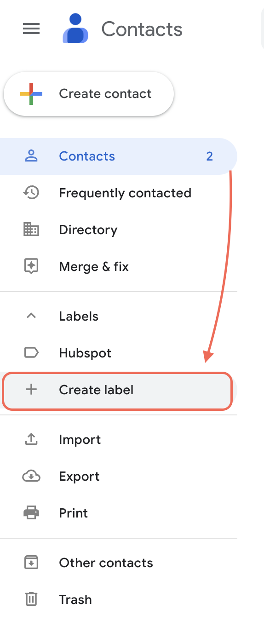Click the Create contact button
Viewport: 264px width, 644px height.
click(89, 94)
